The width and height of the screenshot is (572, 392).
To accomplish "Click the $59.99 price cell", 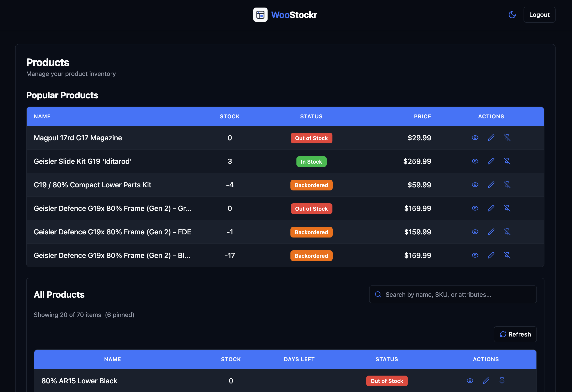I will [419, 185].
